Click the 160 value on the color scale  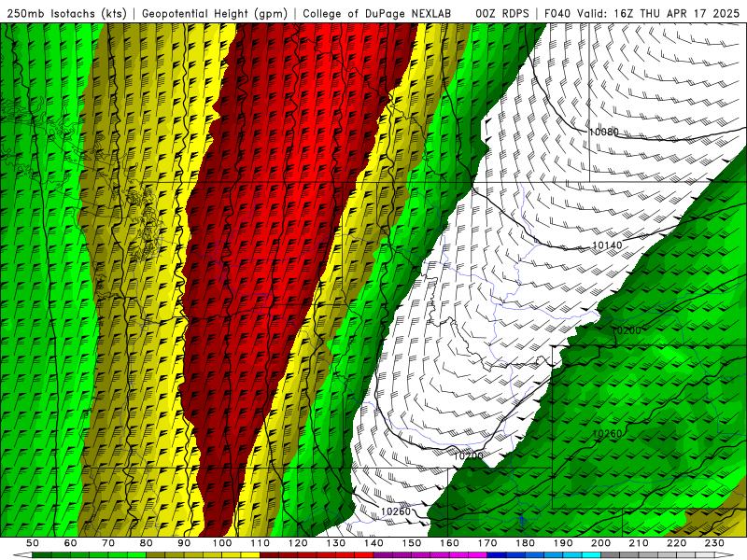pos(449,543)
